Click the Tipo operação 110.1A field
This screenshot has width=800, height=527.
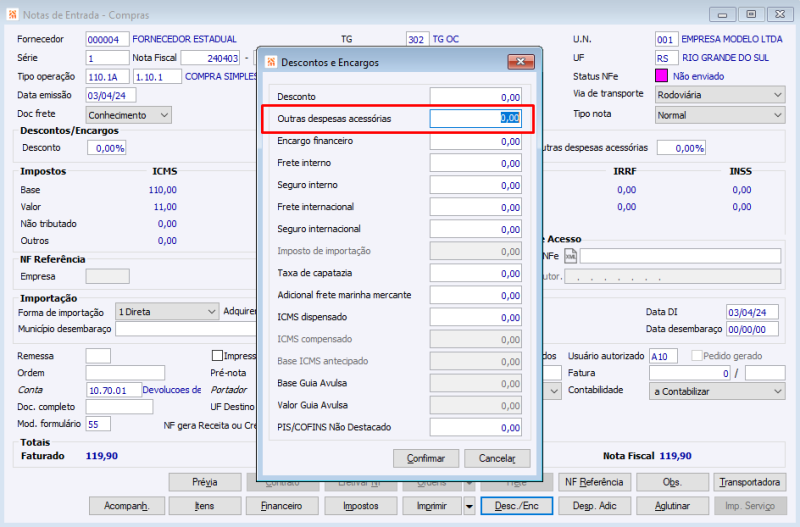point(107,77)
